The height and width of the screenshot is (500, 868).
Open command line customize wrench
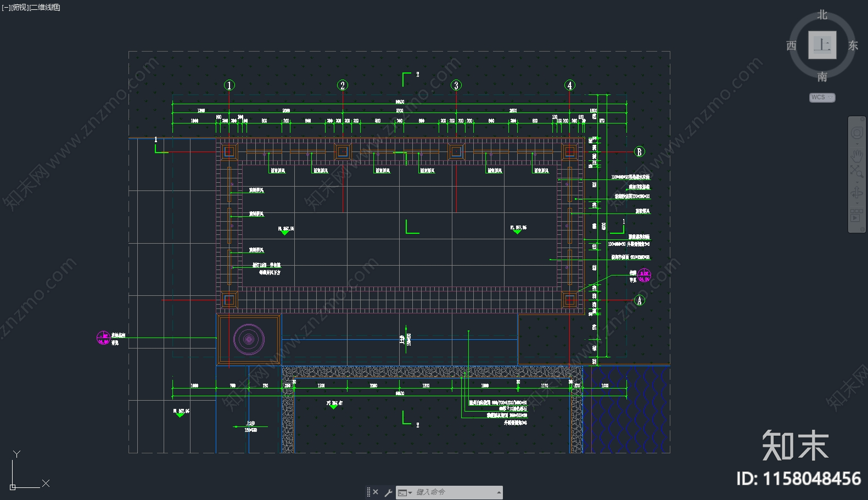388,493
